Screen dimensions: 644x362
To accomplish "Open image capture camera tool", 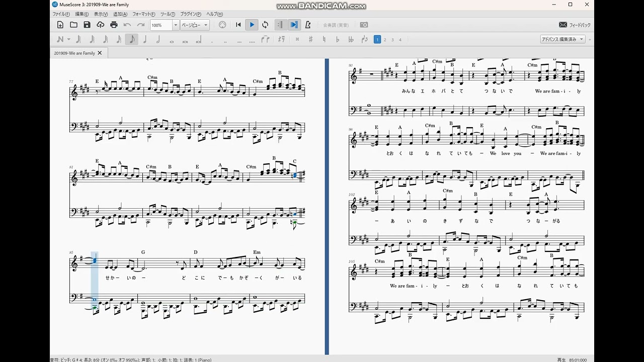I will (364, 25).
